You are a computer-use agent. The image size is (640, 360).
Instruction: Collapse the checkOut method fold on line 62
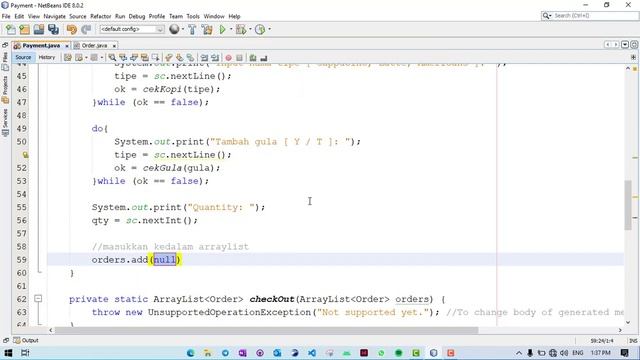pyautogui.click(x=38, y=299)
